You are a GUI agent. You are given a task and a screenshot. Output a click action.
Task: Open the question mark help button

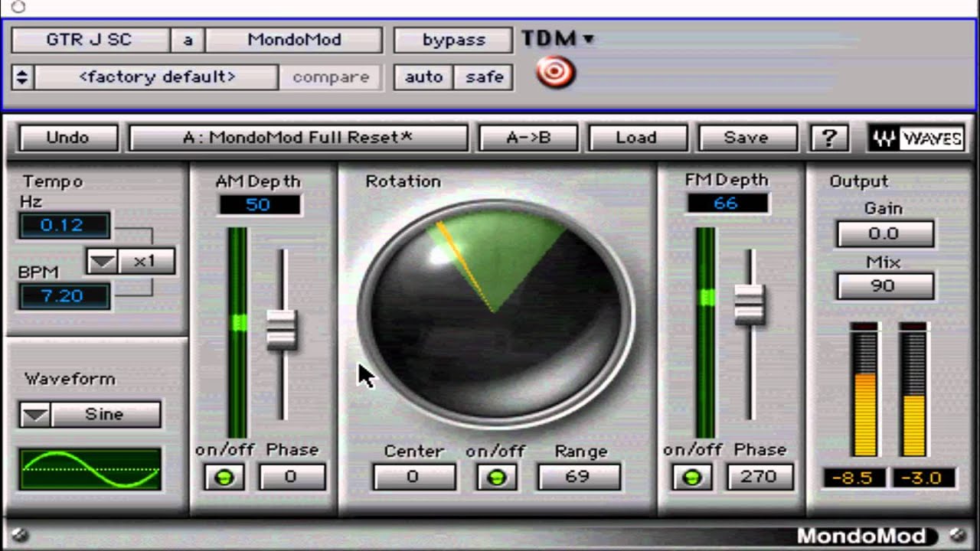(x=828, y=139)
